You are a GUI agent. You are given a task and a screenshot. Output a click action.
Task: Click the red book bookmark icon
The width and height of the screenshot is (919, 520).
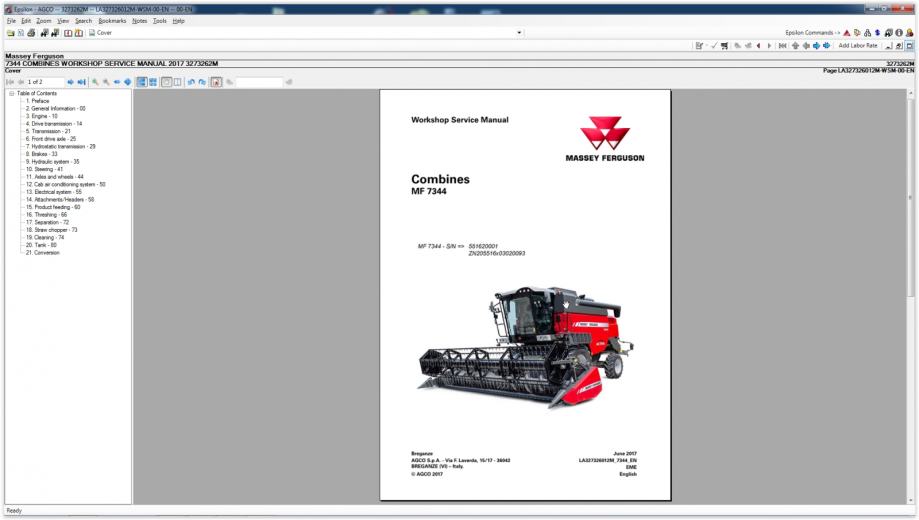point(68,33)
